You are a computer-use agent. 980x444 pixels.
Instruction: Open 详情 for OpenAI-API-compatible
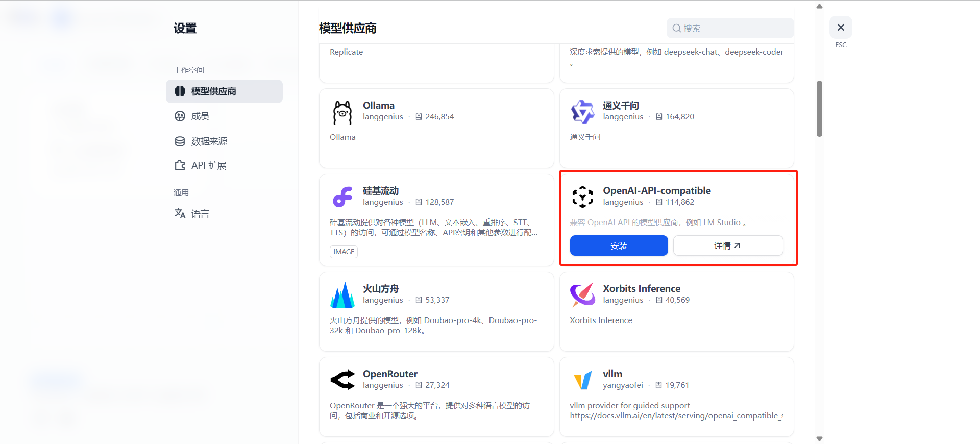(728, 245)
